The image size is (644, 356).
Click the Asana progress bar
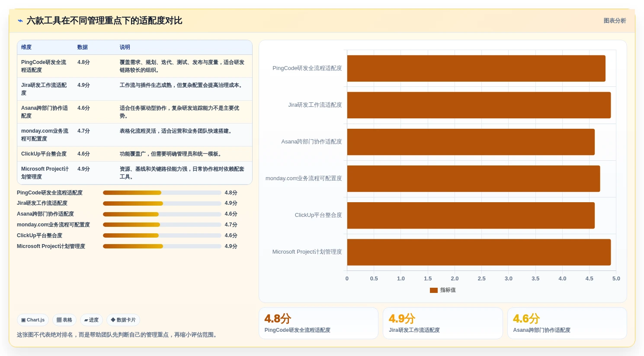tap(162, 214)
